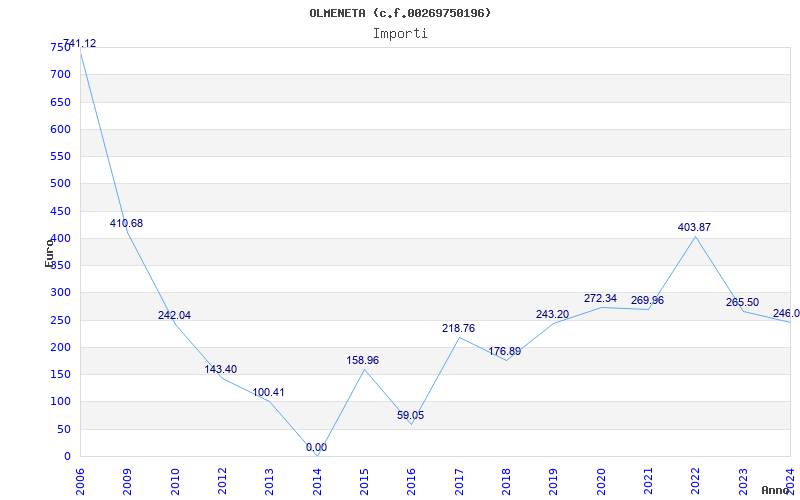Click the data label 218.76
Viewport: 800px width, 500px height.
[x=458, y=329]
